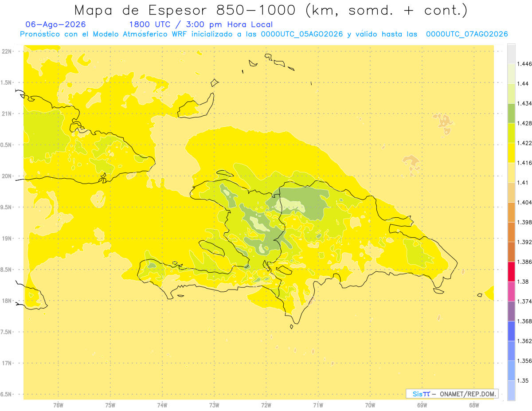Click the purple legend swatch between 1.368 and 1.374
The height and width of the screenshot is (411, 532).
pyautogui.click(x=511, y=311)
